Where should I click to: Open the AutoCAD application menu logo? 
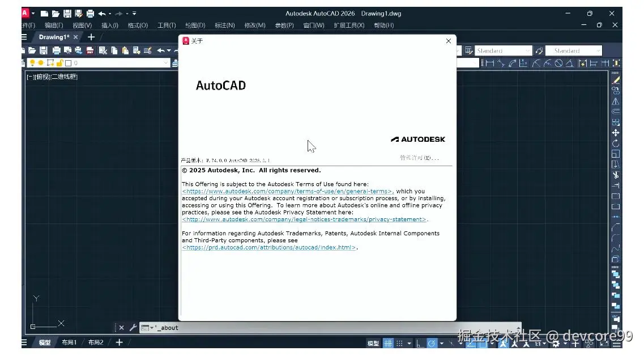[x=25, y=13]
